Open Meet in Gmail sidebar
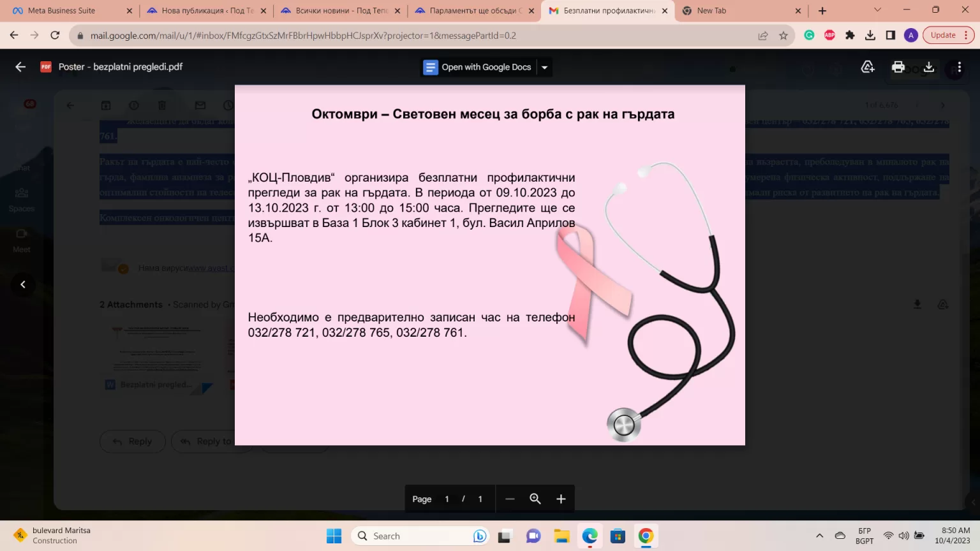The width and height of the screenshot is (980, 551). [x=22, y=240]
